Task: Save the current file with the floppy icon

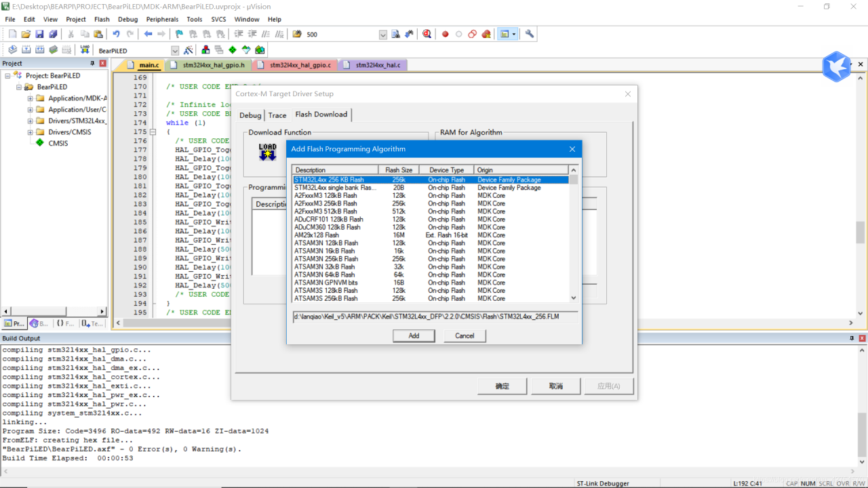Action: pyautogui.click(x=39, y=34)
